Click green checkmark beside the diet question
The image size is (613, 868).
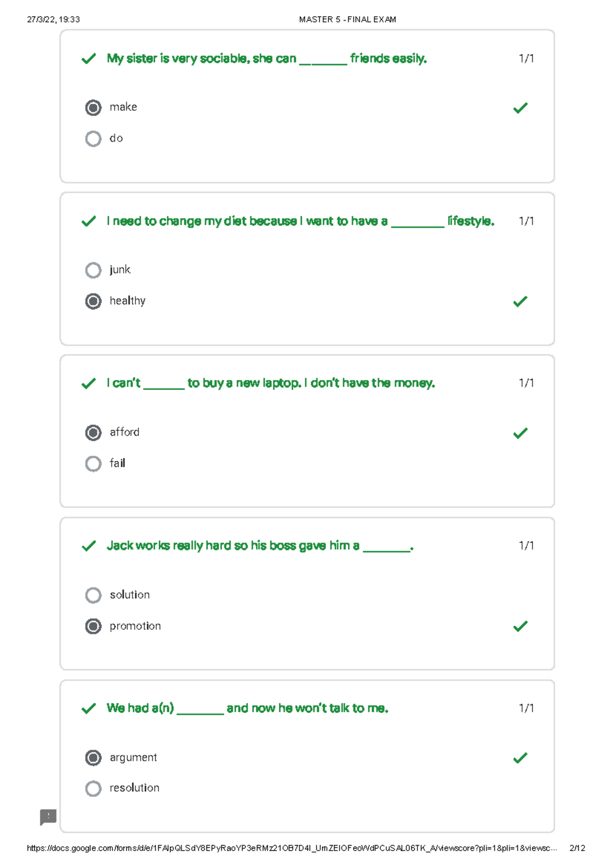89,221
